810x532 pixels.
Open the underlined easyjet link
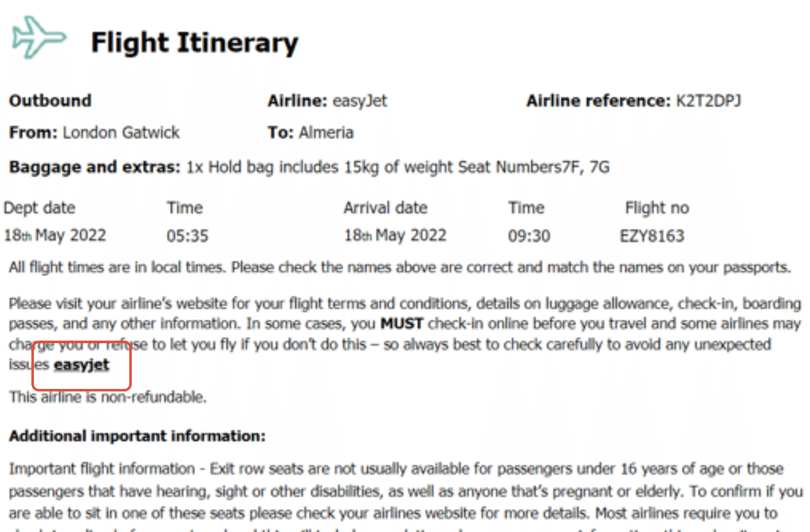[x=82, y=365]
